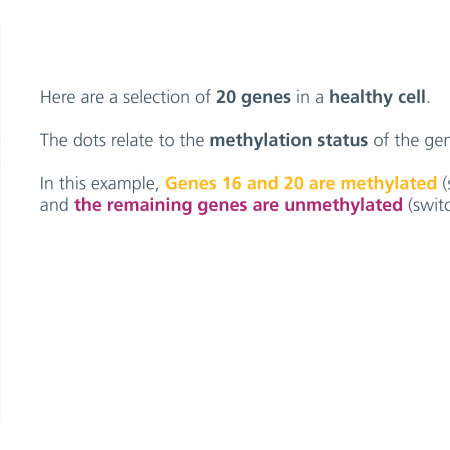Click magenta 'the remaining genes are unmethylated' text
The height and width of the screenshot is (450, 450).
click(238, 205)
